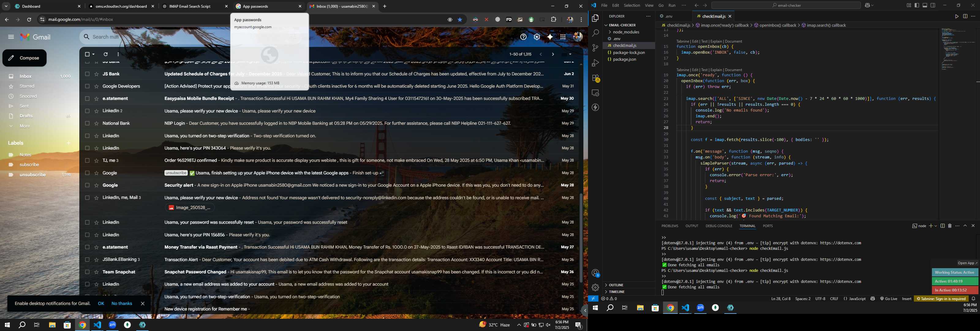
Task: Open Gmail input tools dropdown arrow
Action: point(570,55)
